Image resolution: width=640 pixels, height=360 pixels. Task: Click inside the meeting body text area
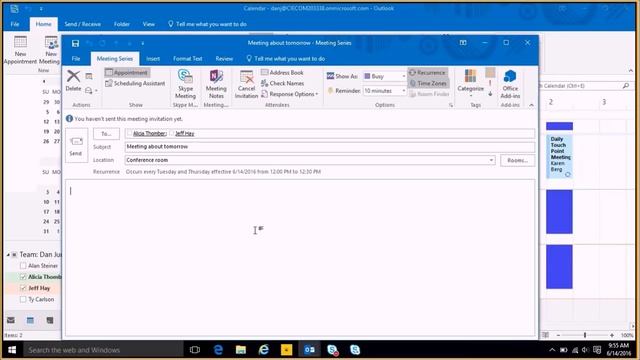[300, 257]
